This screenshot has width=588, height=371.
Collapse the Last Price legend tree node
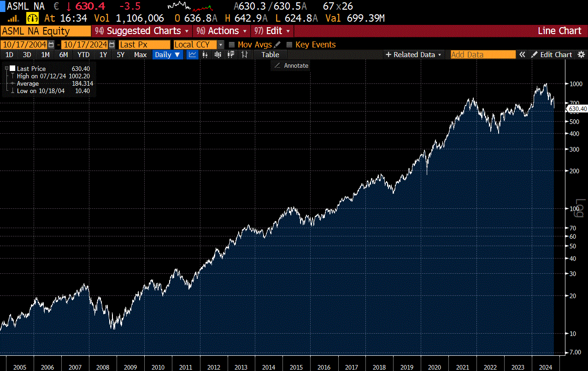click(6, 69)
